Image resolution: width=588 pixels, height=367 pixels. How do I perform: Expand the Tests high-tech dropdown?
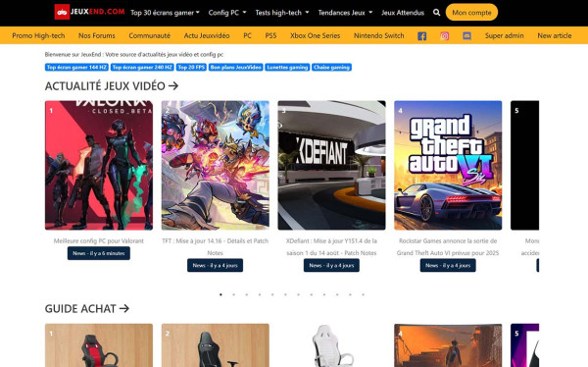tap(282, 13)
